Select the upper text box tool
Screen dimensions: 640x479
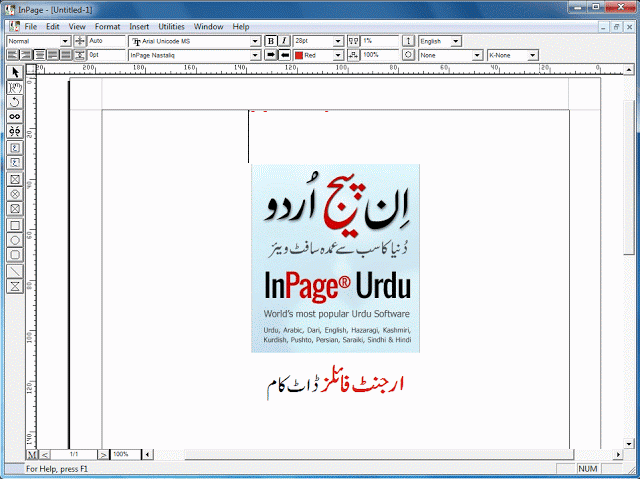tap(15, 148)
